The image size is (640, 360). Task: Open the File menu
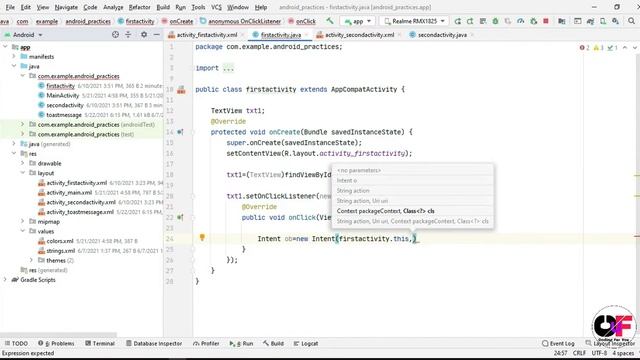pos(10,7)
